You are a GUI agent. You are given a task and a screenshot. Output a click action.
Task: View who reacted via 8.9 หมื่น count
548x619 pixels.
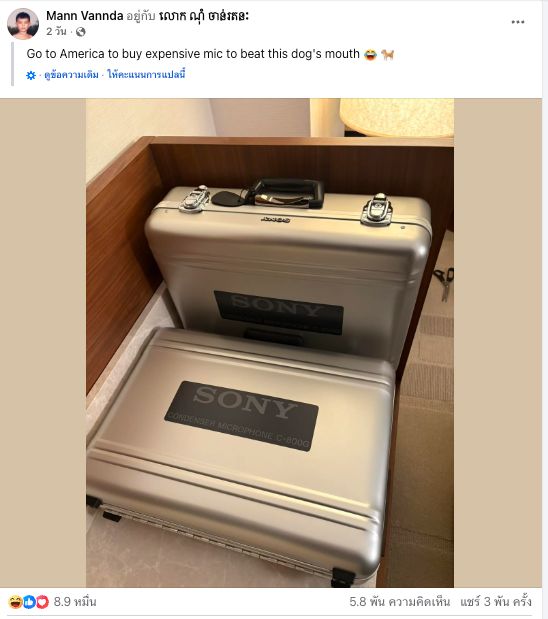pyautogui.click(x=75, y=602)
